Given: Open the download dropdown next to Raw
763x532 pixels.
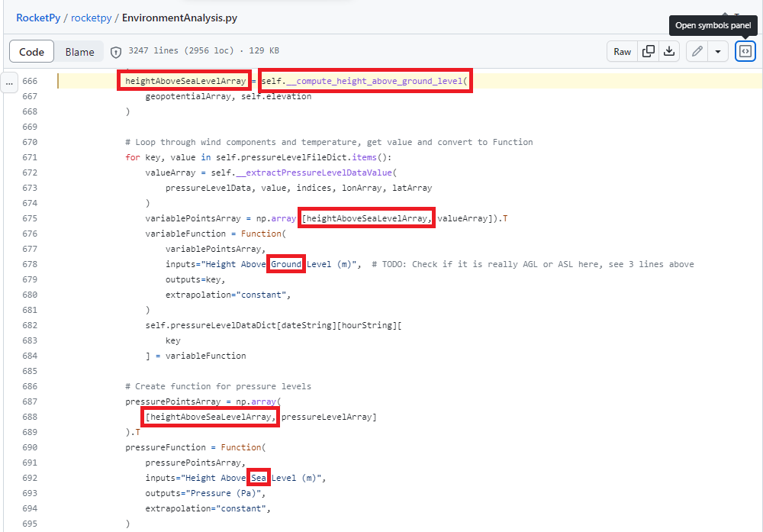Looking at the screenshot, I should point(671,51).
